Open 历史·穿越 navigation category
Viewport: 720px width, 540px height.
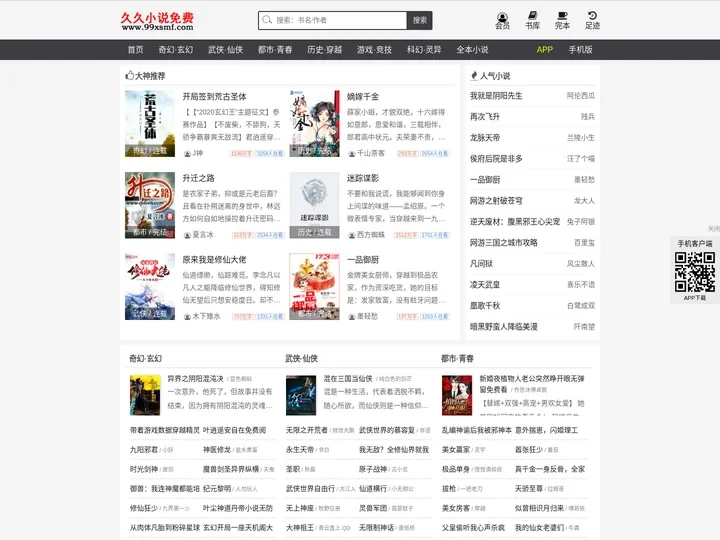325,50
